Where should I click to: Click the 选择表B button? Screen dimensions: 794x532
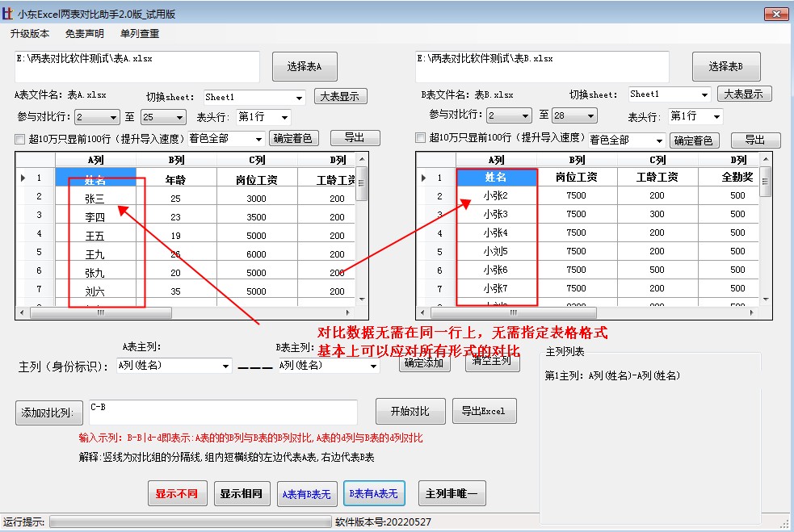(x=725, y=66)
